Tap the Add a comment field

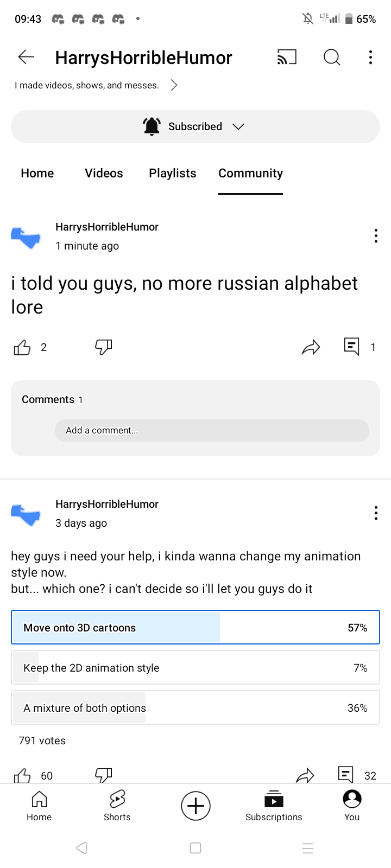pos(212,430)
